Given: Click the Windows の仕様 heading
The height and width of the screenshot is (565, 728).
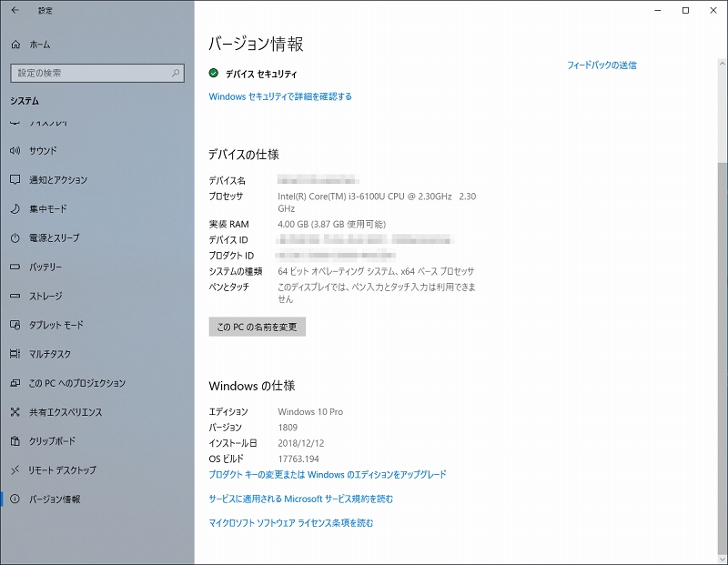Looking at the screenshot, I should click(x=252, y=386).
